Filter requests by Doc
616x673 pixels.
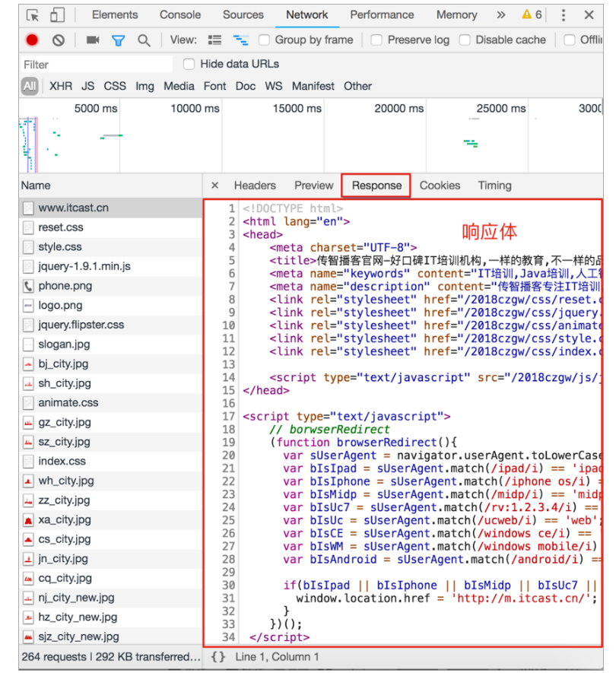246,86
